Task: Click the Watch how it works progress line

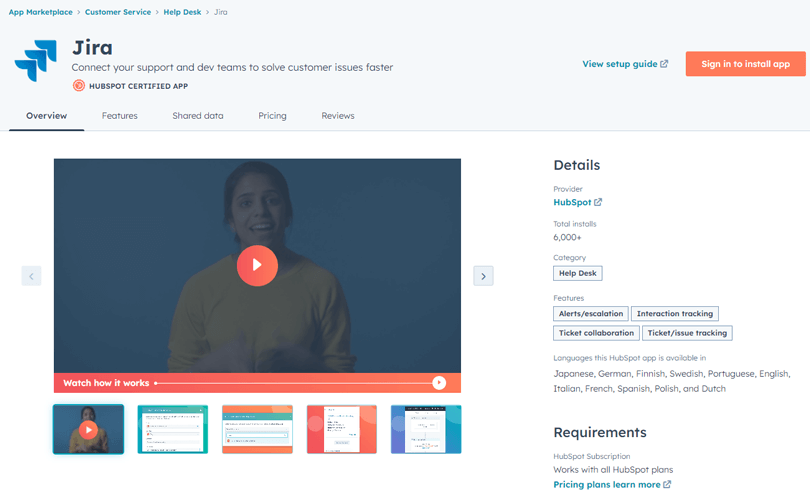Action: pos(293,383)
